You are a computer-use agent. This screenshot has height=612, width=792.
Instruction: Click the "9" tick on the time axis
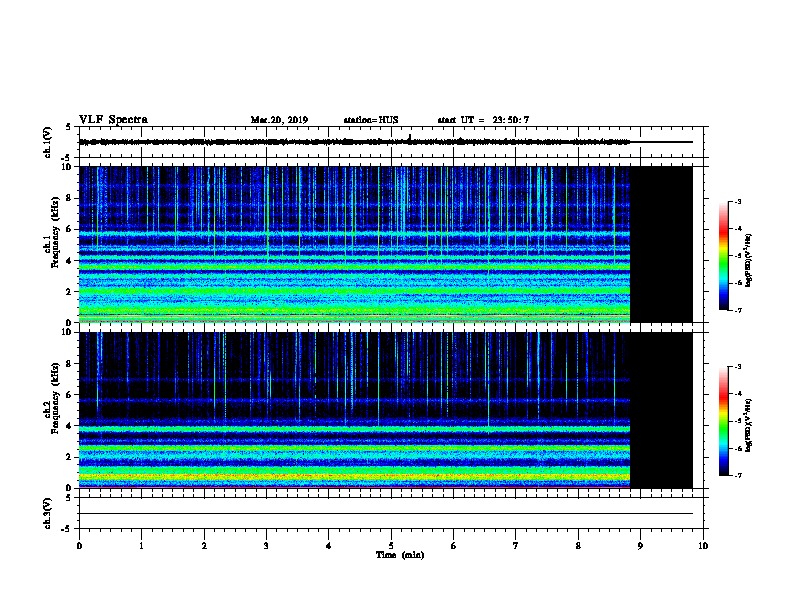pyautogui.click(x=640, y=546)
